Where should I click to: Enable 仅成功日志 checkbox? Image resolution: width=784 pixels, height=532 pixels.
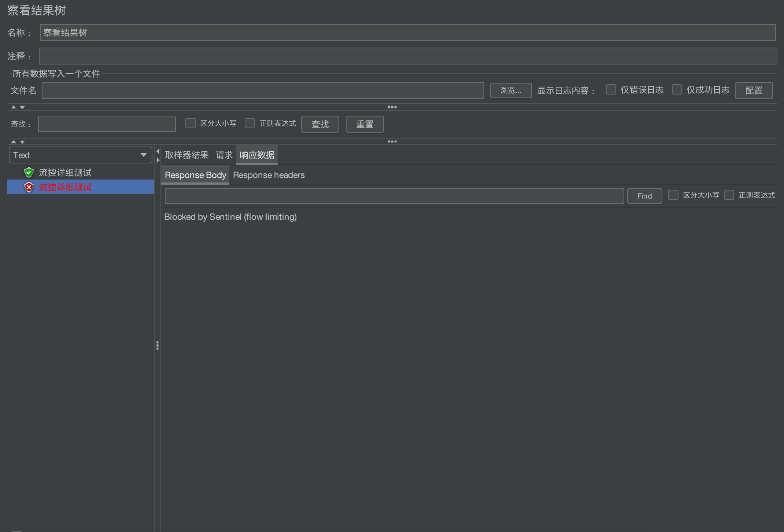(677, 89)
